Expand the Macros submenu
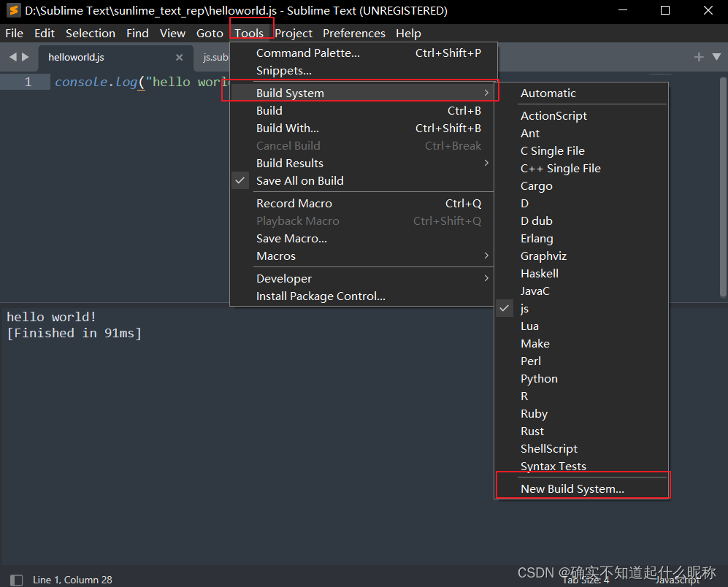Screen dimensions: 728x587 [364, 256]
